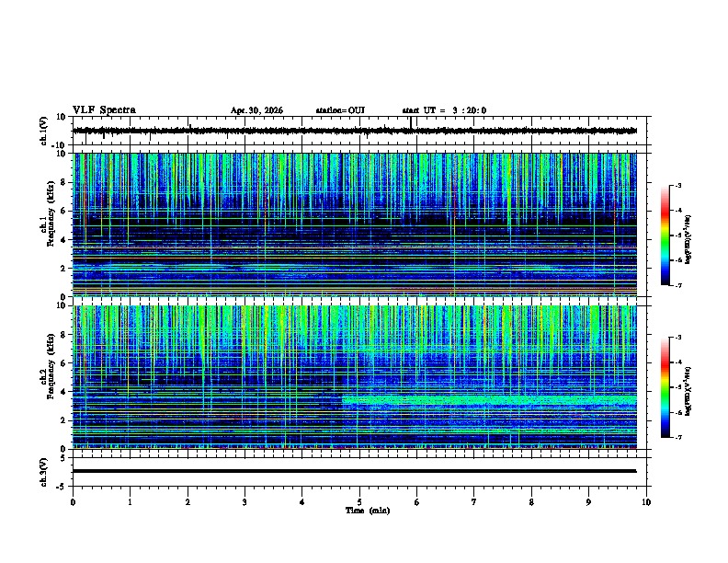Click the ch.1(V) waveform trace
This screenshot has width=728, height=563.
pyautogui.click(x=355, y=131)
